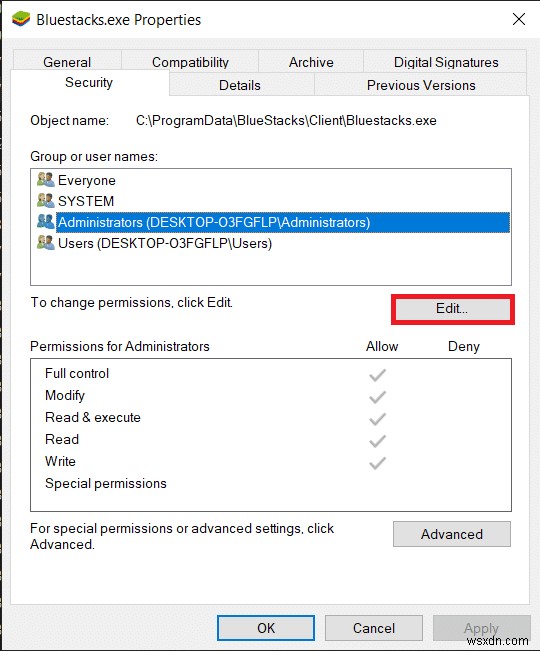This screenshot has height=651, width=540.
Task: Click the group icon beside Users entry
Action: pyautogui.click(x=46, y=243)
